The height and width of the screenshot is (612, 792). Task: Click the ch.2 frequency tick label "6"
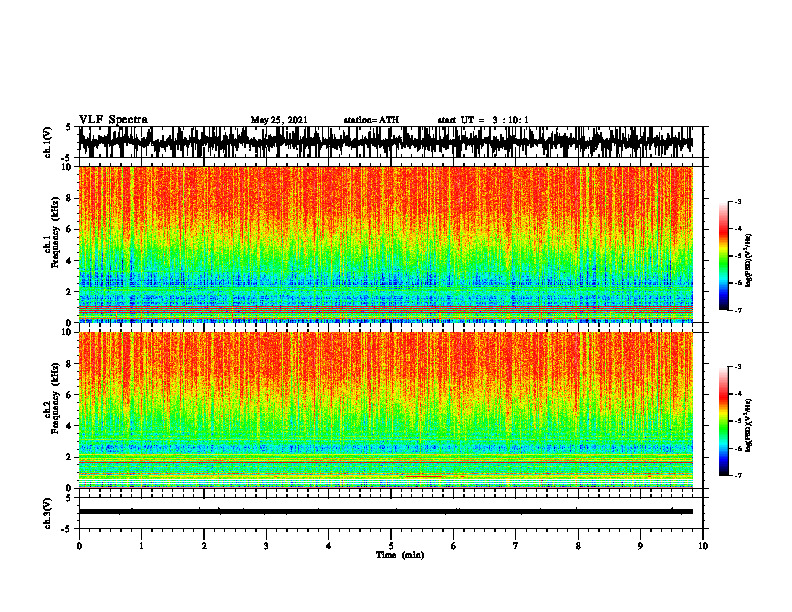[x=69, y=395]
